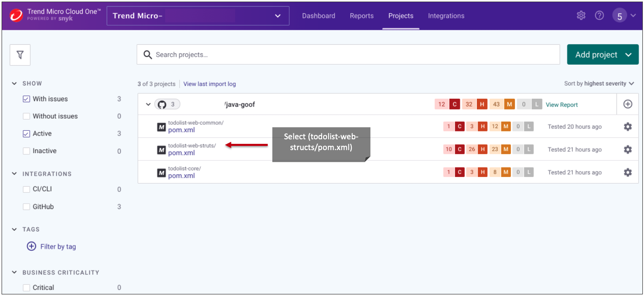644x296 pixels.
Task: Click todolist-web-struts high badge showing 26
Action: pos(477,150)
